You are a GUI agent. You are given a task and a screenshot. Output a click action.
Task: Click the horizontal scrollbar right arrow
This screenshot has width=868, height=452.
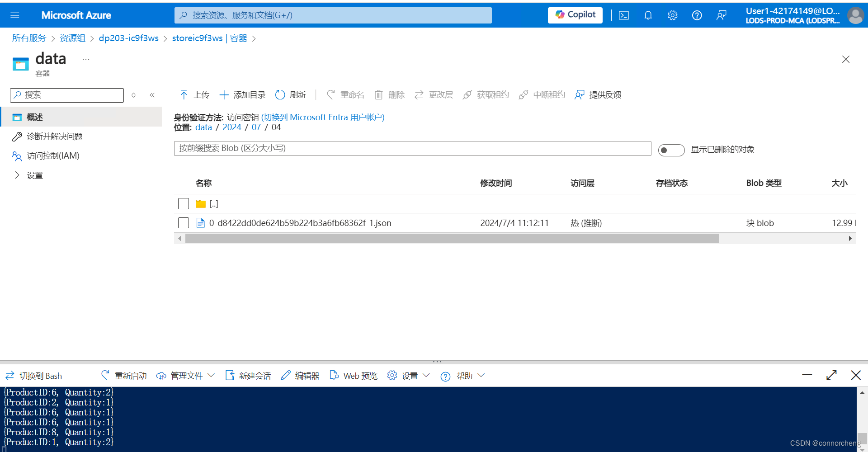(x=850, y=239)
